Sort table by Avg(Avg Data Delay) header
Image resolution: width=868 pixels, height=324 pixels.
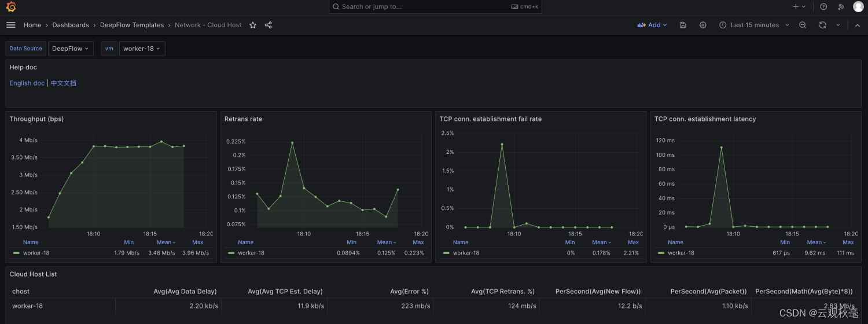pyautogui.click(x=185, y=292)
